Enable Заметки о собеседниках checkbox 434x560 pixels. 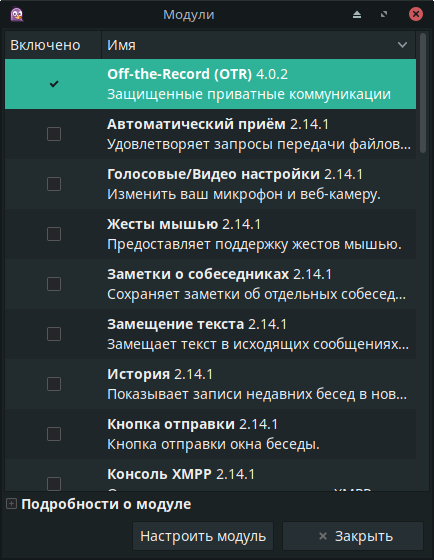pos(54,284)
